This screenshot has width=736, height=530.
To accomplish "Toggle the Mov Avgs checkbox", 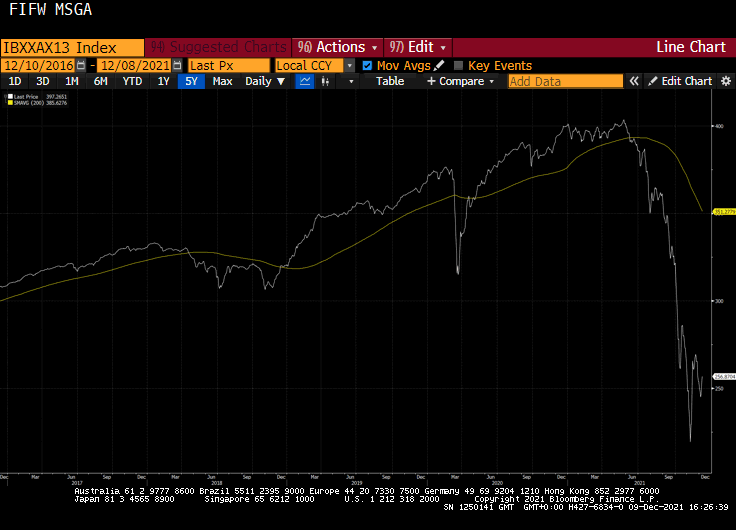I will (x=367, y=66).
